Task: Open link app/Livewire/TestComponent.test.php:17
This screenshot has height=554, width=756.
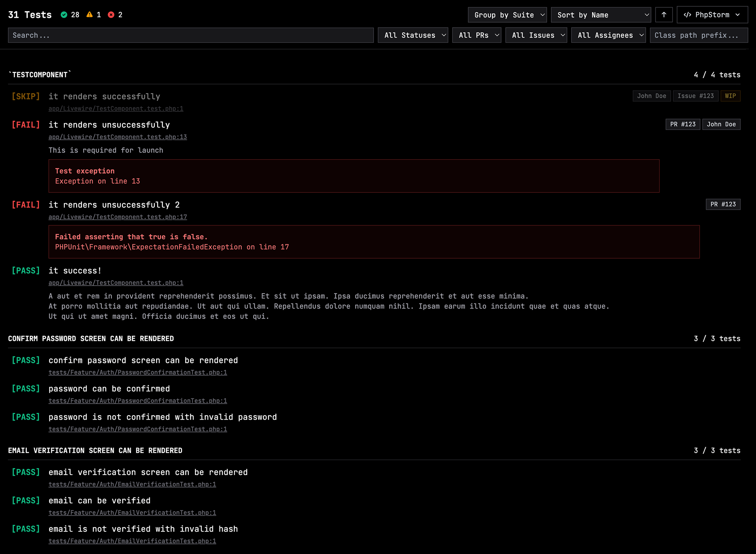Action: click(x=118, y=217)
